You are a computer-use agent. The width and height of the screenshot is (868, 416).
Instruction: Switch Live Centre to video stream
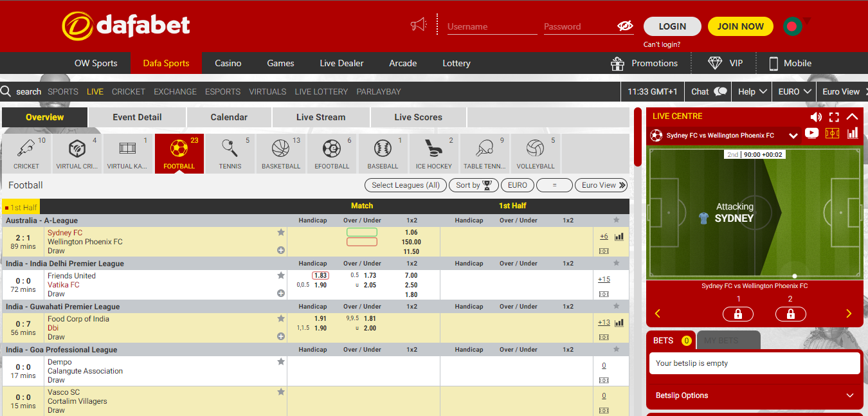[x=811, y=134]
